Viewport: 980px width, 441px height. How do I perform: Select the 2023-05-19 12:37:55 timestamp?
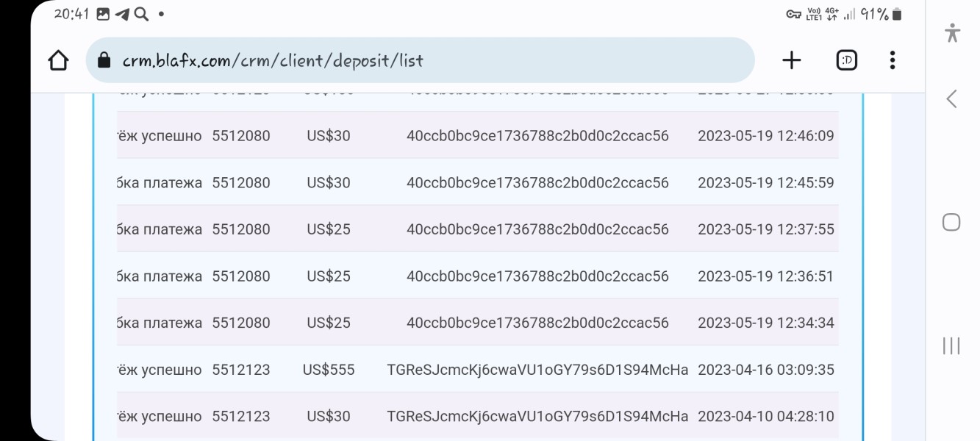click(x=765, y=229)
